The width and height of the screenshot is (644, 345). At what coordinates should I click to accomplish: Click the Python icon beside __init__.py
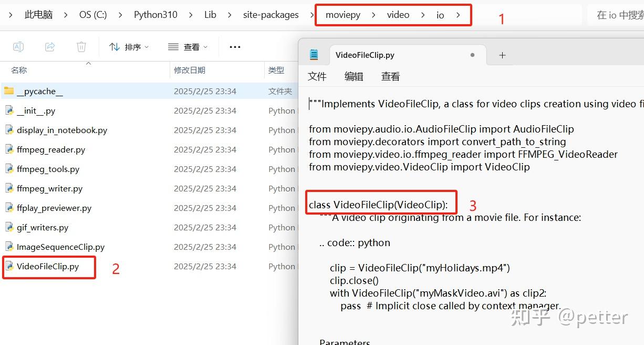coord(9,110)
